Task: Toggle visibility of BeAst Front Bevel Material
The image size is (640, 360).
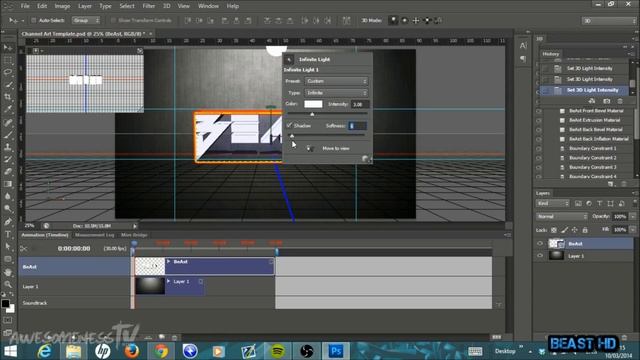Action: pyautogui.click(x=539, y=111)
